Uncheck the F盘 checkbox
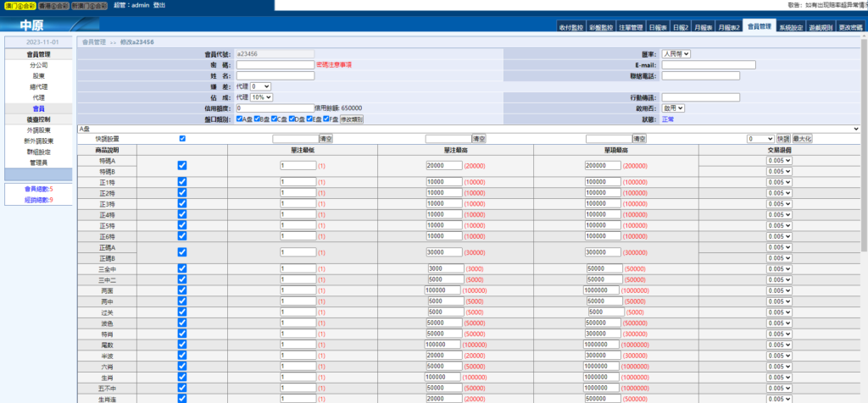The image size is (868, 403). pyautogui.click(x=326, y=119)
